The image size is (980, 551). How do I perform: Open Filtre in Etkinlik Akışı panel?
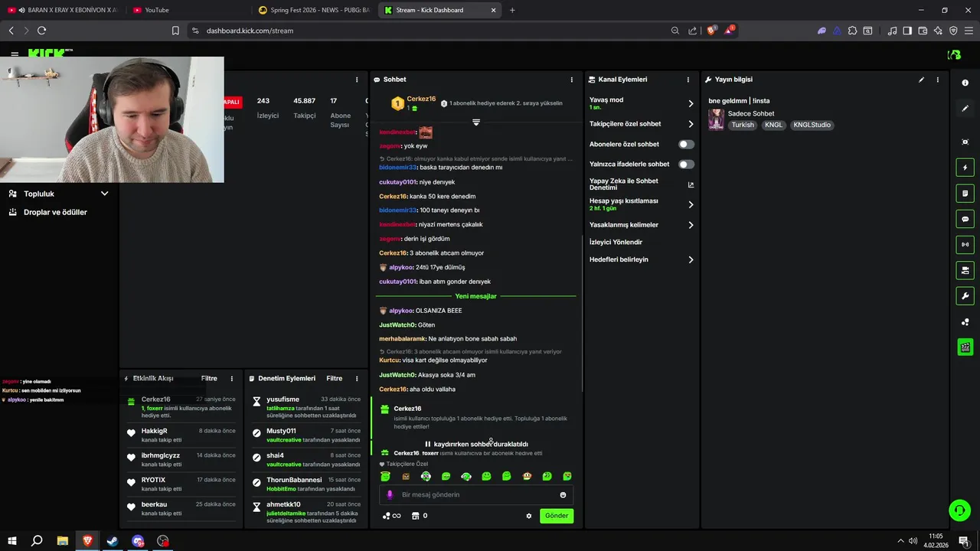(x=209, y=379)
